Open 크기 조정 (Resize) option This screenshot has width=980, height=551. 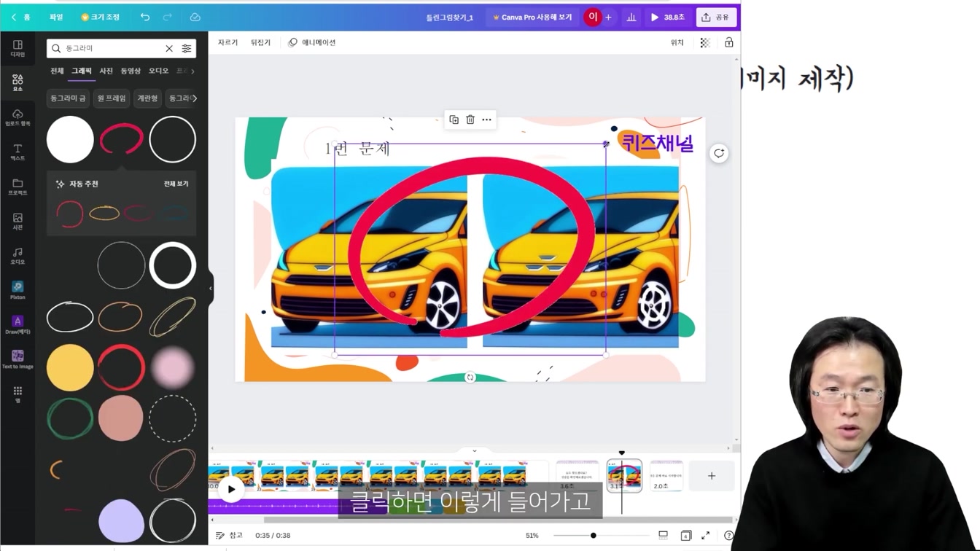100,17
